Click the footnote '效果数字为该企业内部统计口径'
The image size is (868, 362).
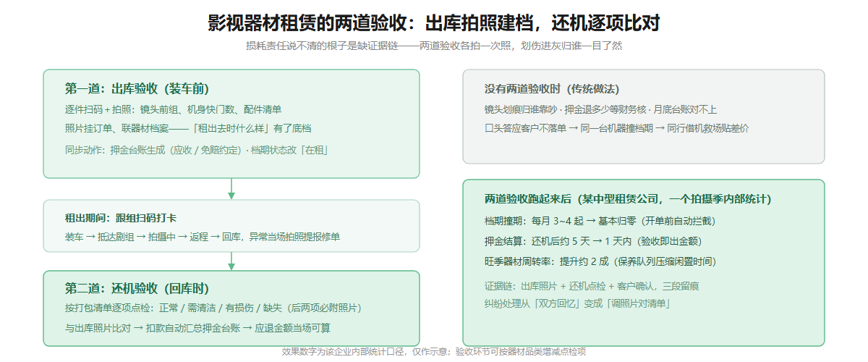point(434,352)
